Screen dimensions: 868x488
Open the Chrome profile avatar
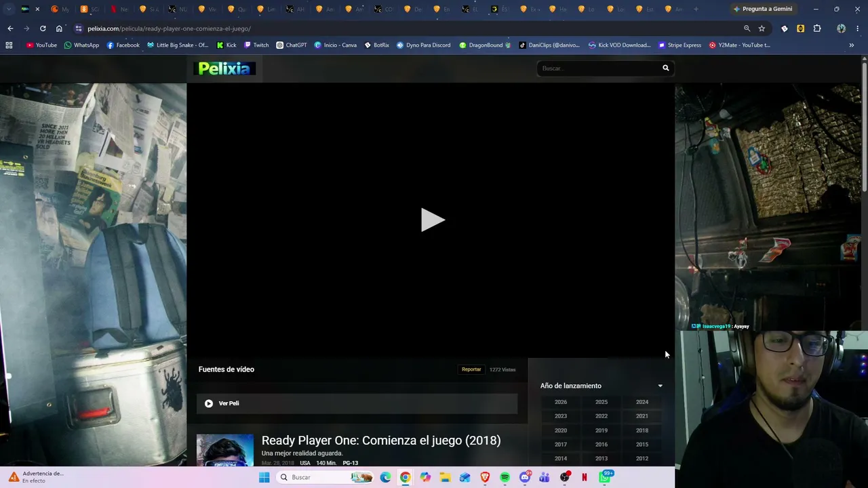pyautogui.click(x=841, y=28)
